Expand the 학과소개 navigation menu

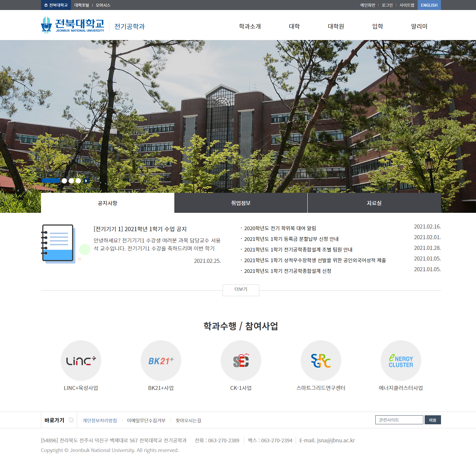click(x=250, y=26)
